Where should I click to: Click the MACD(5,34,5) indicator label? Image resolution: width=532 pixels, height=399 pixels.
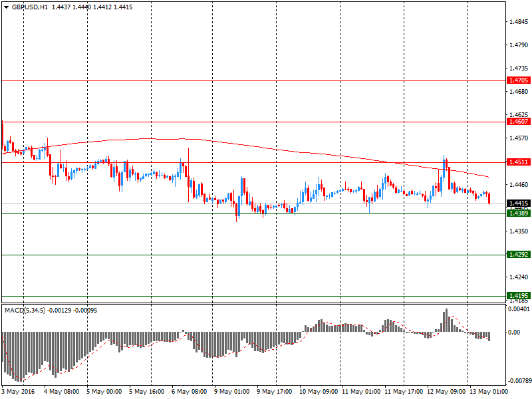click(25, 311)
